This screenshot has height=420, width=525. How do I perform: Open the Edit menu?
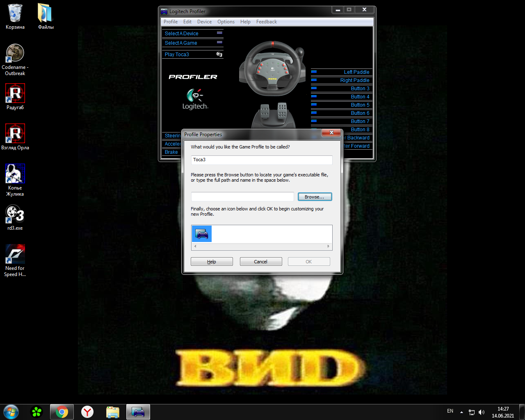click(x=187, y=22)
